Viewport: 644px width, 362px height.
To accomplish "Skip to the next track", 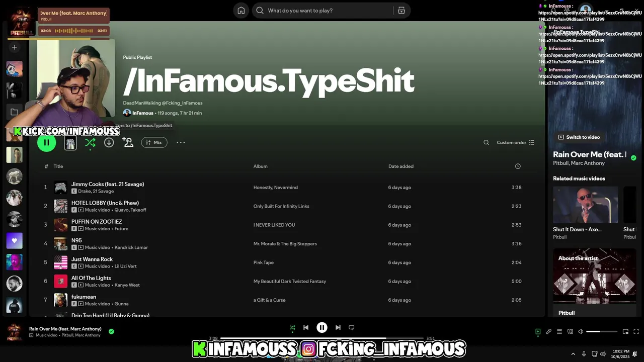I will click(338, 327).
